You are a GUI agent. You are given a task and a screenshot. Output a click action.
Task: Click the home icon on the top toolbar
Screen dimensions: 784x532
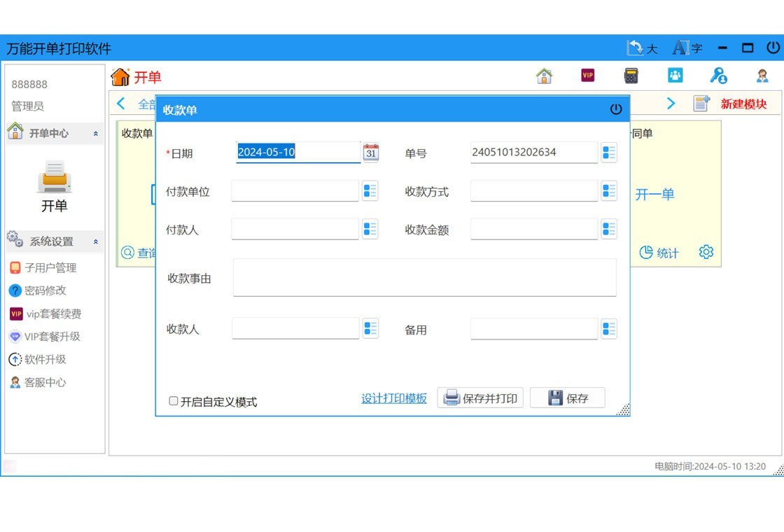[545, 75]
